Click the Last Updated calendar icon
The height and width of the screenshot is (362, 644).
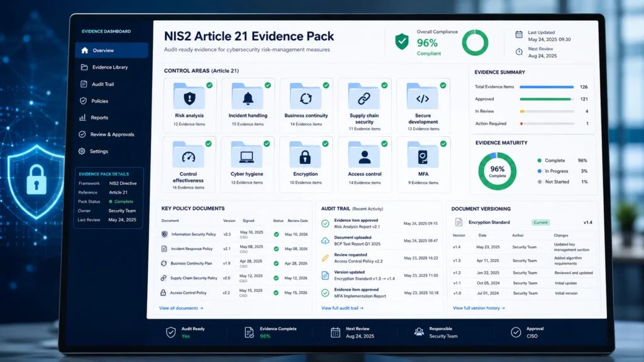click(519, 35)
